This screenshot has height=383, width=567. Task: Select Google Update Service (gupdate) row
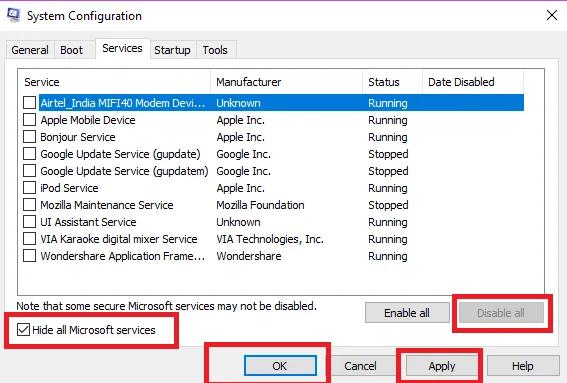(273, 154)
